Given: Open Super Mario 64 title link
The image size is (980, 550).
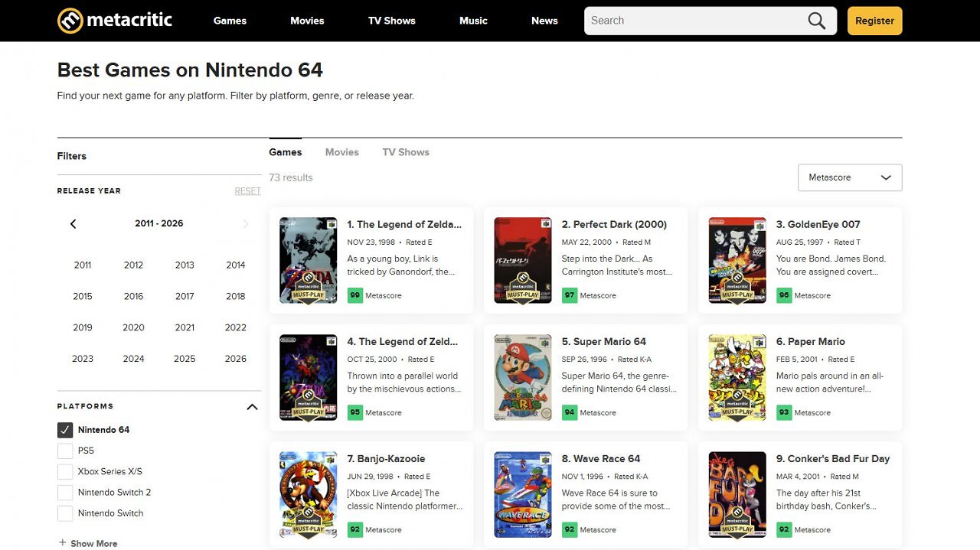Looking at the screenshot, I should pyautogui.click(x=603, y=341).
